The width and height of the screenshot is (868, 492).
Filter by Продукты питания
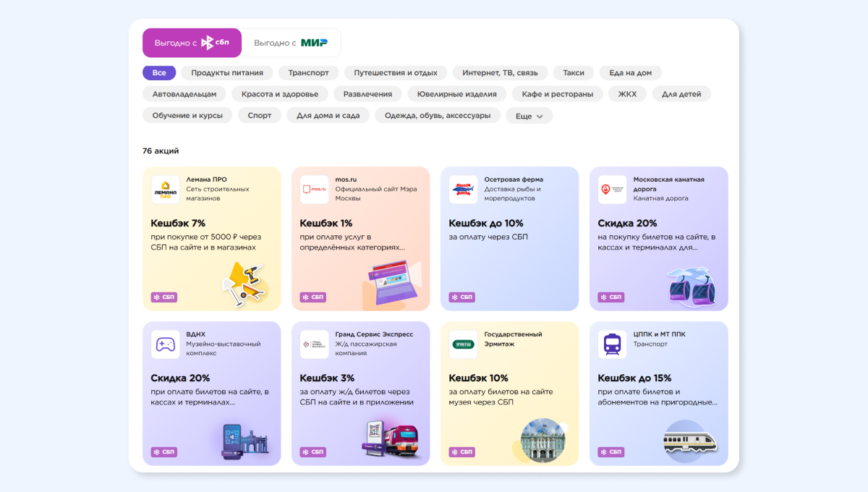pyautogui.click(x=227, y=73)
